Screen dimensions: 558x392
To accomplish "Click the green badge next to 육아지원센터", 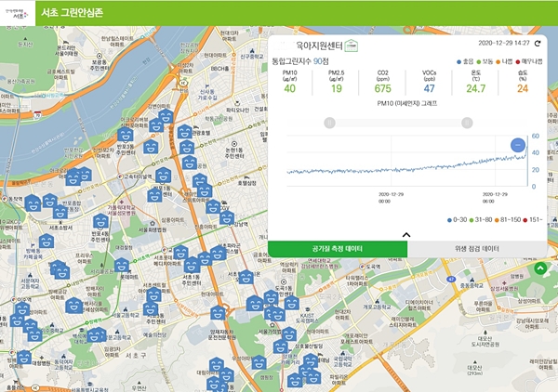I will [352, 45].
